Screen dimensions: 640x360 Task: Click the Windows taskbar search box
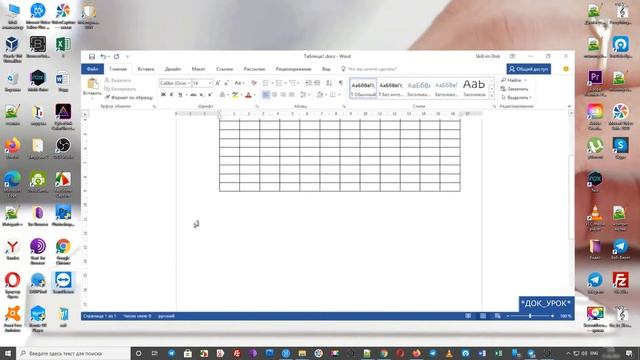coord(73,353)
